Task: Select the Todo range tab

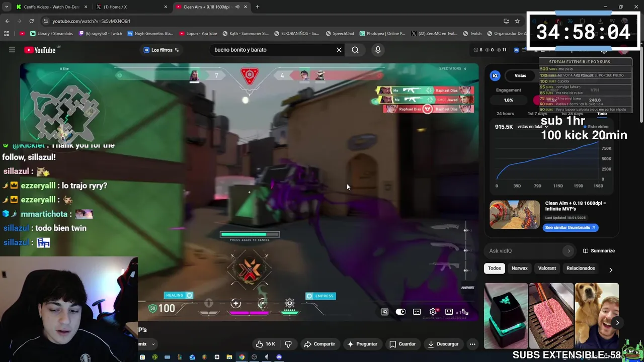Action: tap(602, 114)
